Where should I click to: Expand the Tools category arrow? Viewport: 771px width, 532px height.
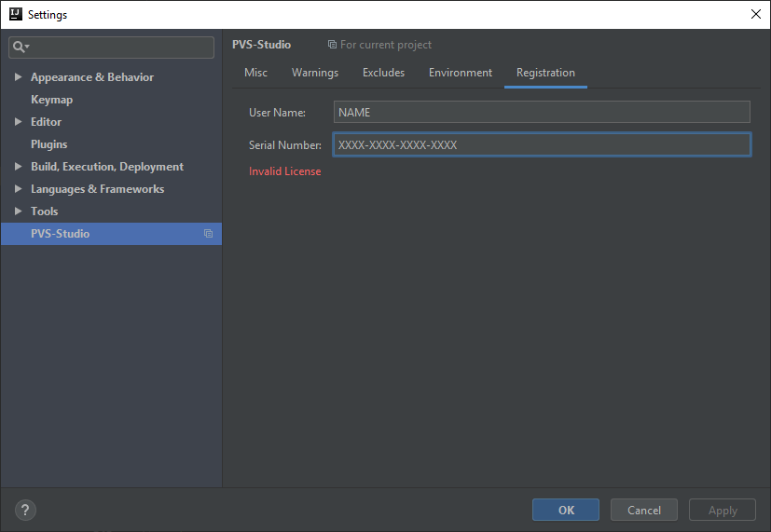(19, 211)
